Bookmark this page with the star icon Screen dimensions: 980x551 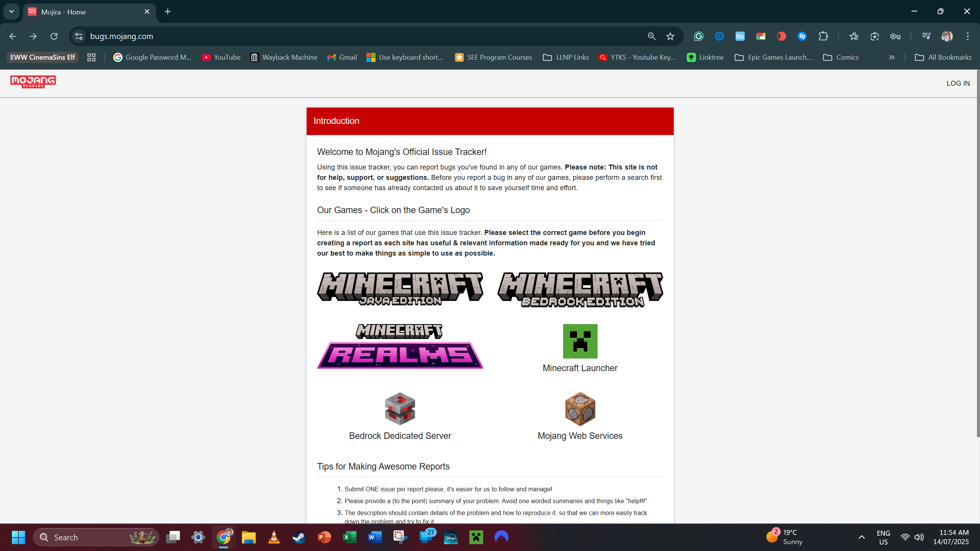click(670, 36)
